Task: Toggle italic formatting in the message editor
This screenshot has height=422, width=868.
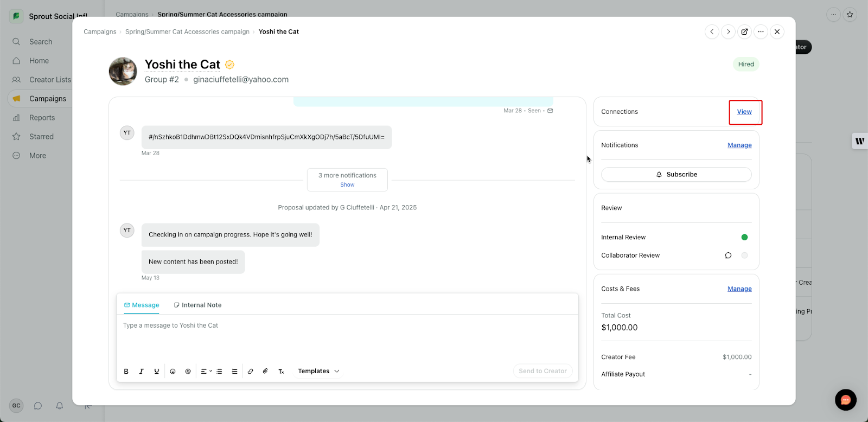Action: click(x=142, y=372)
